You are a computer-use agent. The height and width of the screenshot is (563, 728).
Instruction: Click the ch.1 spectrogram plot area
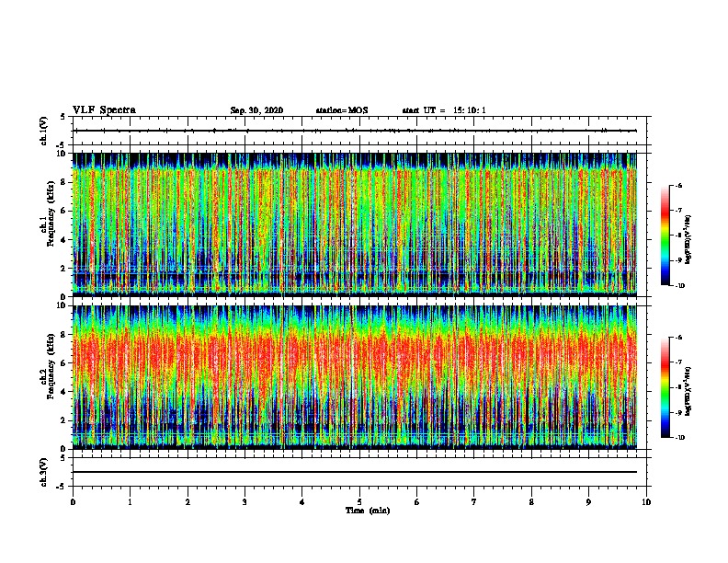coord(355,224)
